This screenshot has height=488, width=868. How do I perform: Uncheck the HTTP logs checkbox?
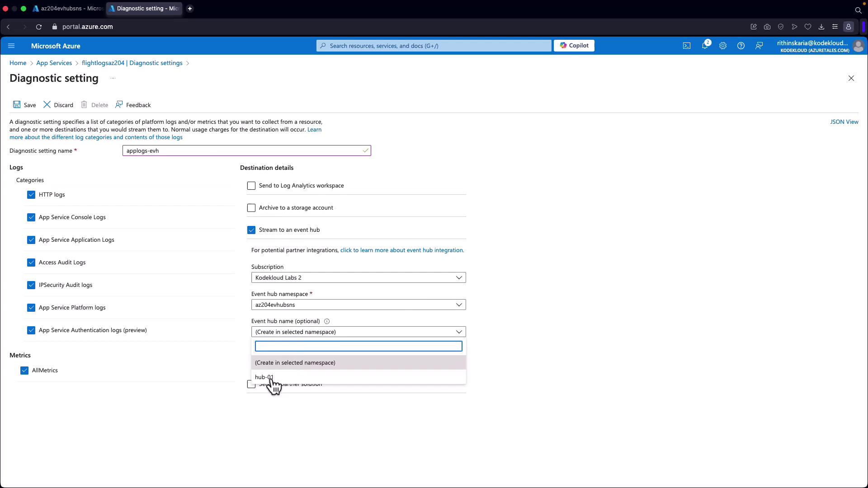coord(31,195)
